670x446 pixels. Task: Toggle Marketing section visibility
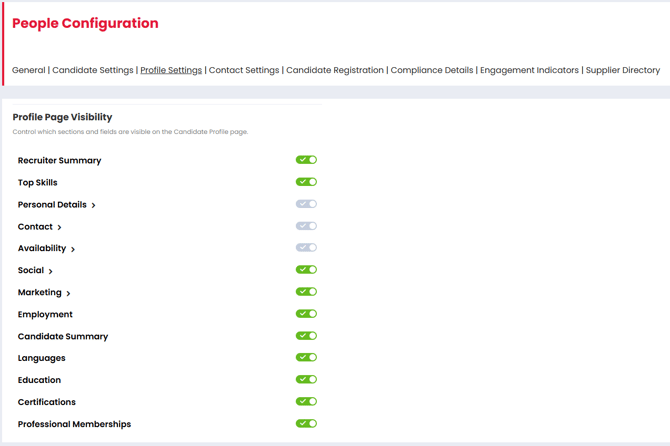pos(306,292)
